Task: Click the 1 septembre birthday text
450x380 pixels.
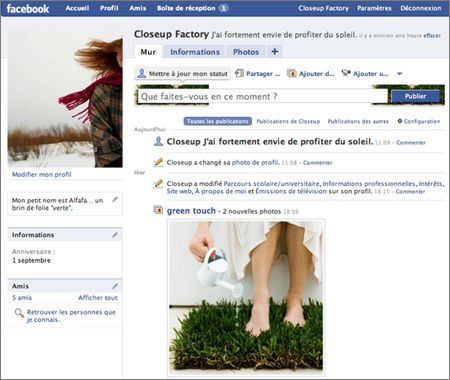Action: pyautogui.click(x=31, y=261)
